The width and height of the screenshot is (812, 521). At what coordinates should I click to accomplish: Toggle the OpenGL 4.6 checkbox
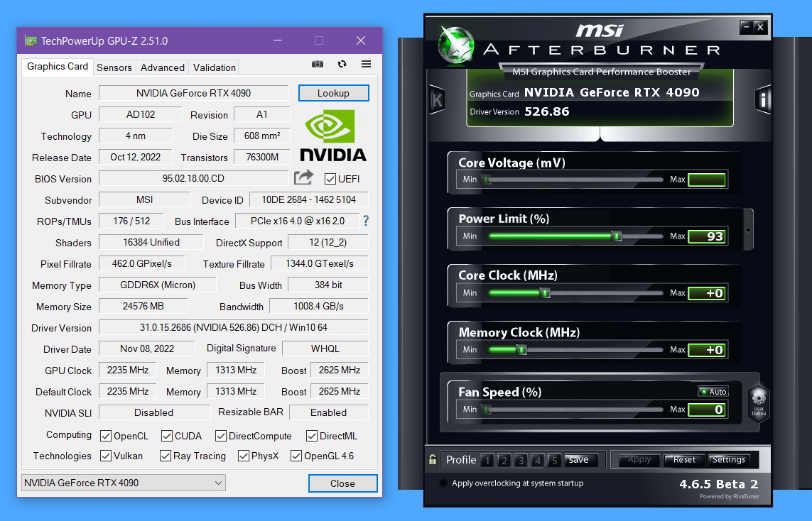click(296, 456)
